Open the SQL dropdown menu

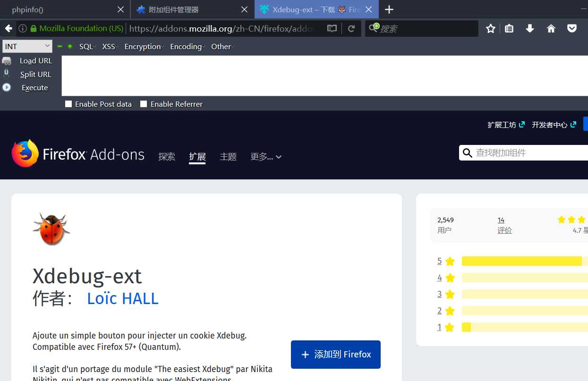tap(87, 46)
